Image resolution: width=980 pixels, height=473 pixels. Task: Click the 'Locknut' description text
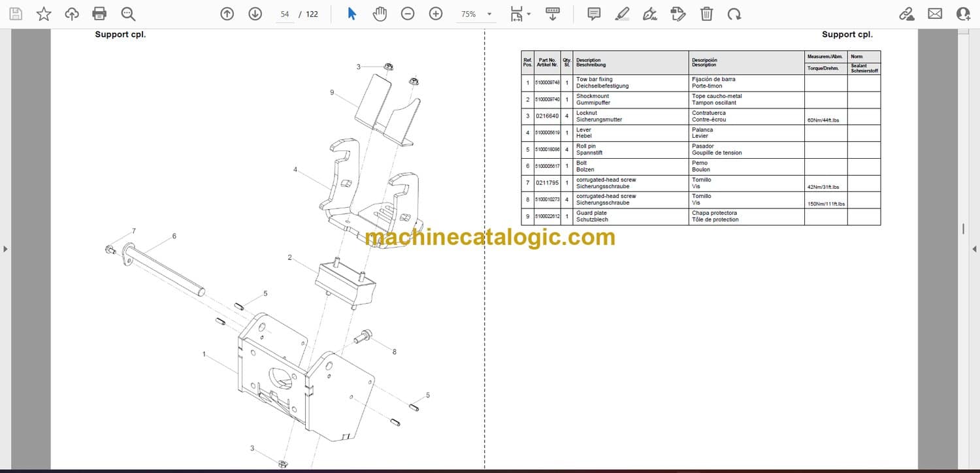click(587, 113)
